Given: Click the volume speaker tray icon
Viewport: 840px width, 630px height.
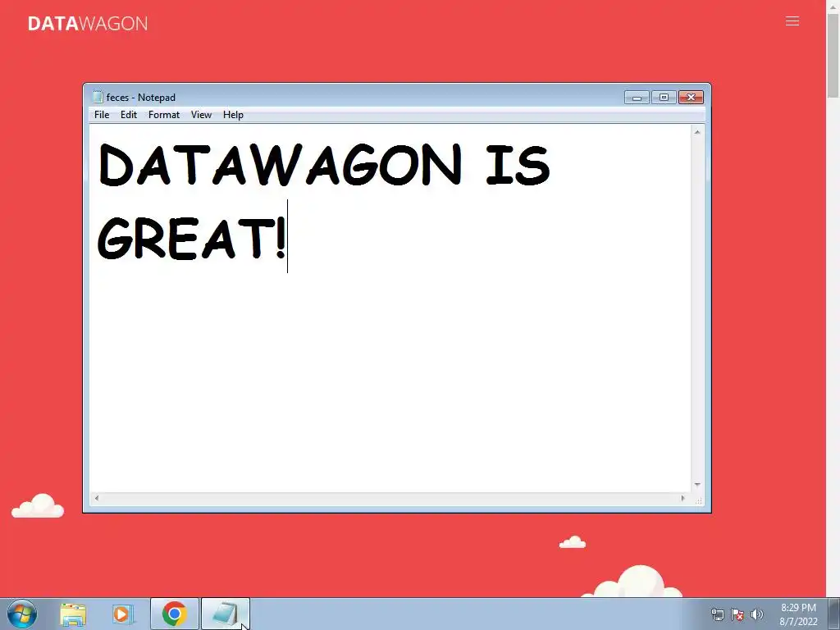Looking at the screenshot, I should (757, 614).
